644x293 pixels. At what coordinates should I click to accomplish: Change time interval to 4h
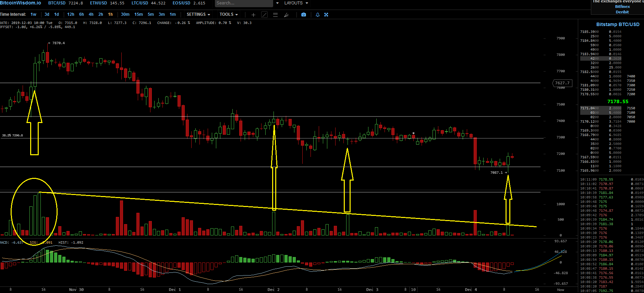(91, 14)
